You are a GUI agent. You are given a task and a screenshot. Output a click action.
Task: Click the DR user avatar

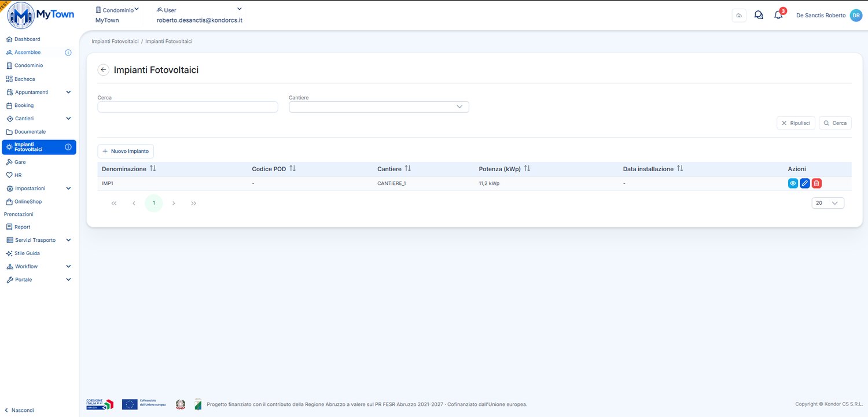pyautogui.click(x=856, y=16)
